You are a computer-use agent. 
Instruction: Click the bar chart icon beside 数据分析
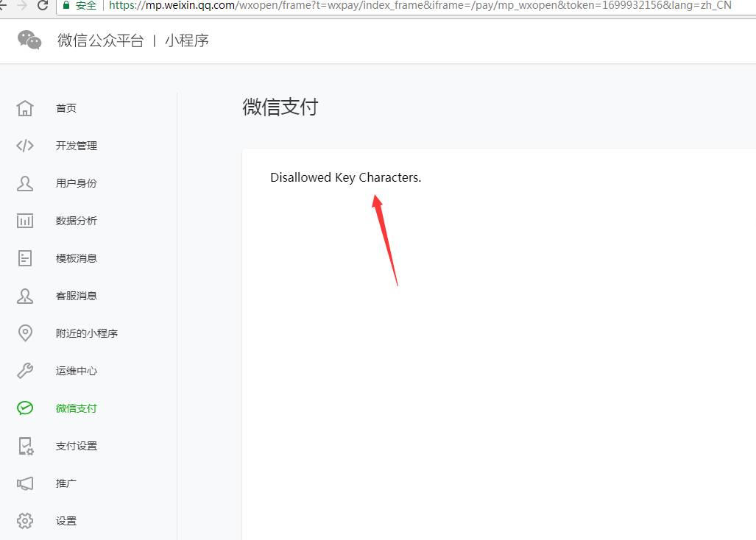click(x=25, y=221)
